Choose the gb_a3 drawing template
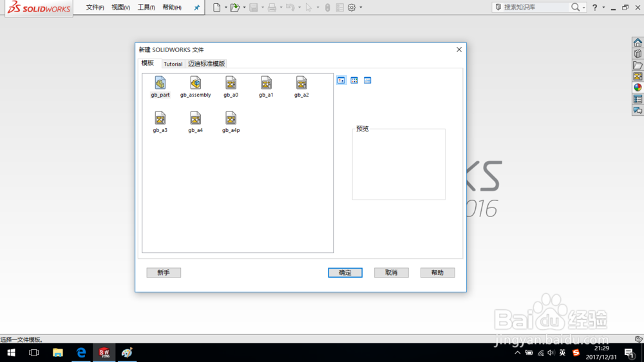Image resolution: width=644 pixels, height=362 pixels. [160, 122]
